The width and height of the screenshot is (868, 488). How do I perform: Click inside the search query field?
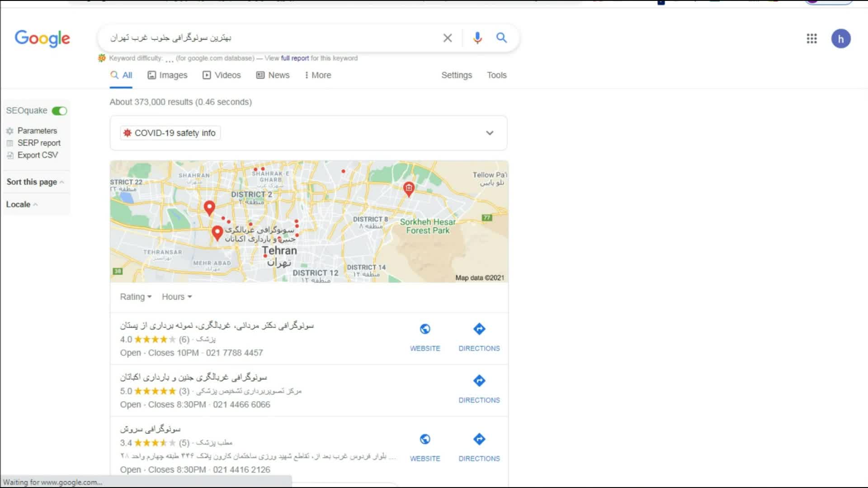271,38
